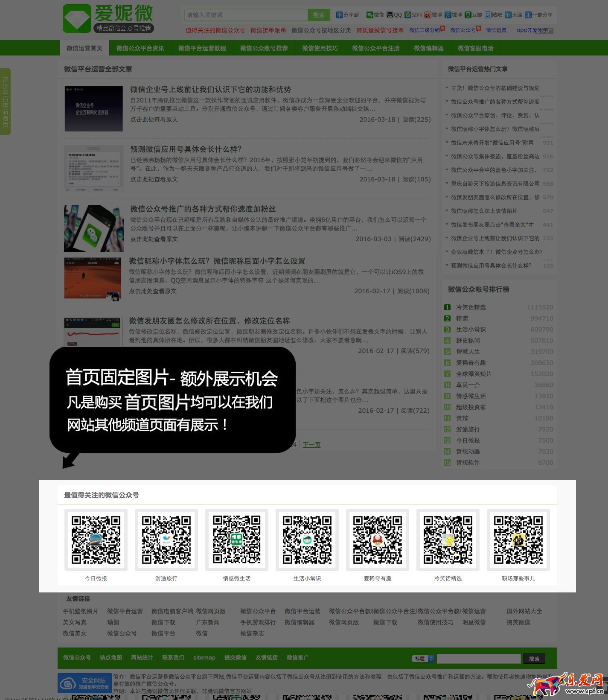Open the 安全网站 security badge
608x700 pixels.
[x=84, y=683]
